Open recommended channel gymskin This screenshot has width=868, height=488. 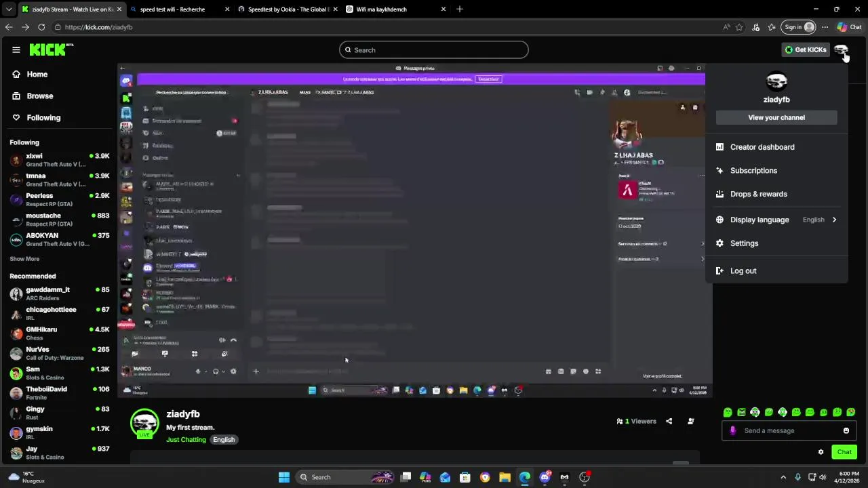click(60, 432)
